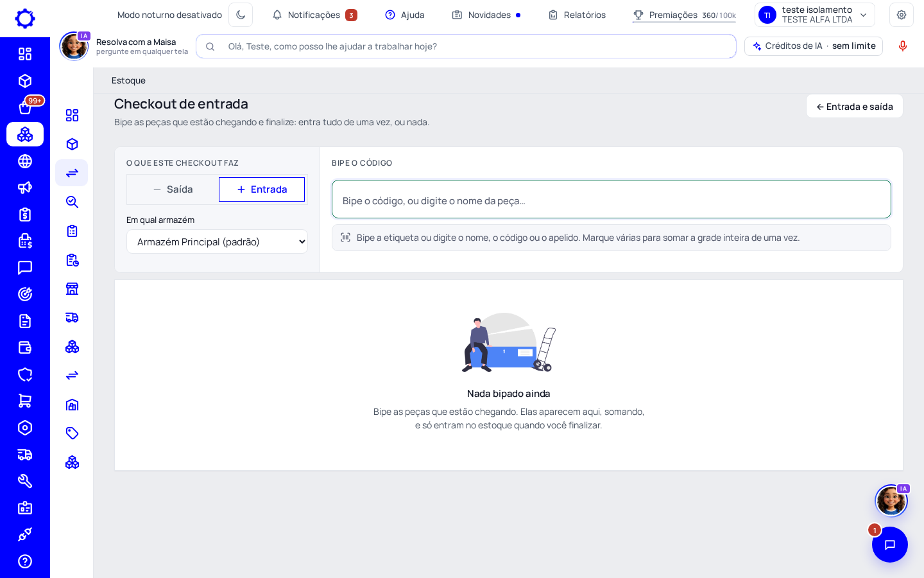Open the plug integrations icon
The image size is (924, 578).
(25, 534)
